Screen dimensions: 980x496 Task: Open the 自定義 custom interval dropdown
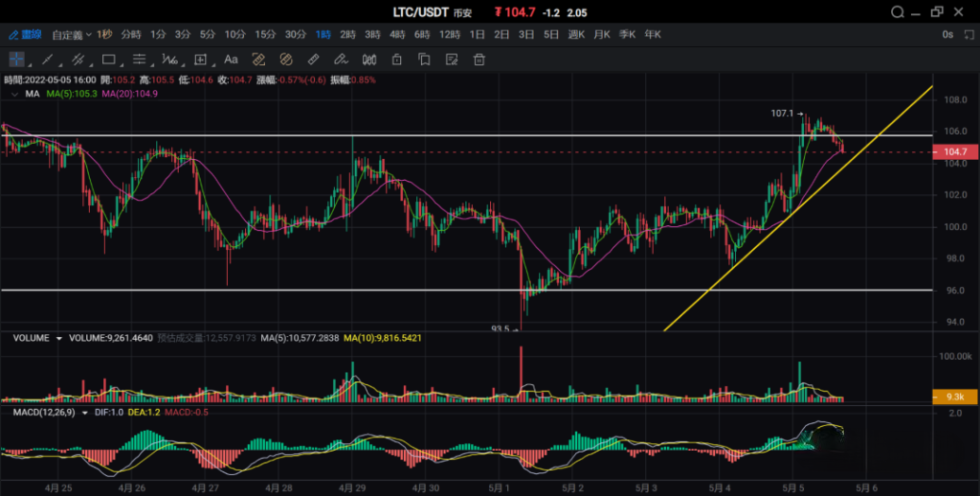coord(71,34)
